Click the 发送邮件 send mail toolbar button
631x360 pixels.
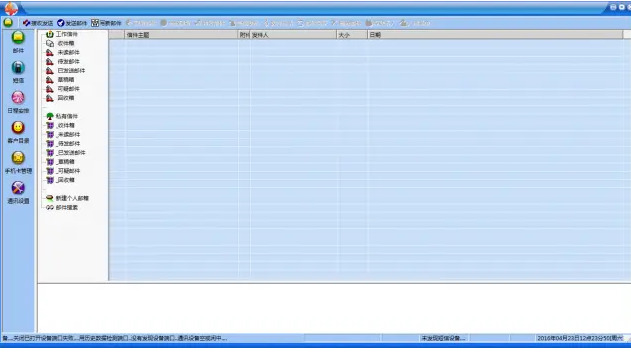pos(72,23)
